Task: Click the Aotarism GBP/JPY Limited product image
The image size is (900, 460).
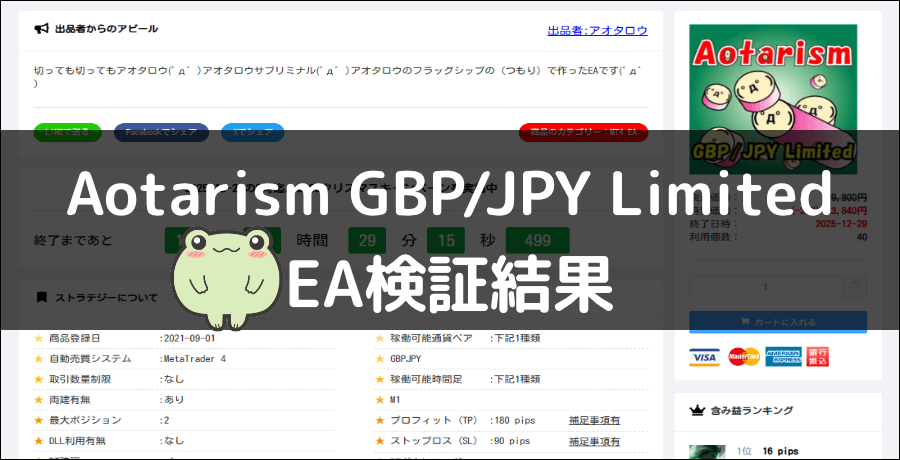Action: pyautogui.click(x=773, y=99)
